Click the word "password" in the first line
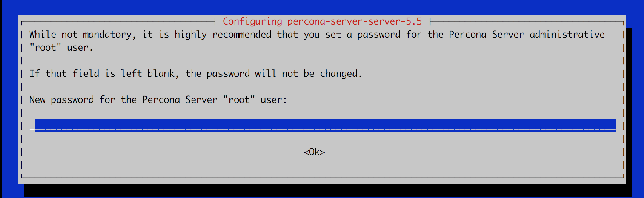This screenshot has height=198, width=644. point(378,35)
